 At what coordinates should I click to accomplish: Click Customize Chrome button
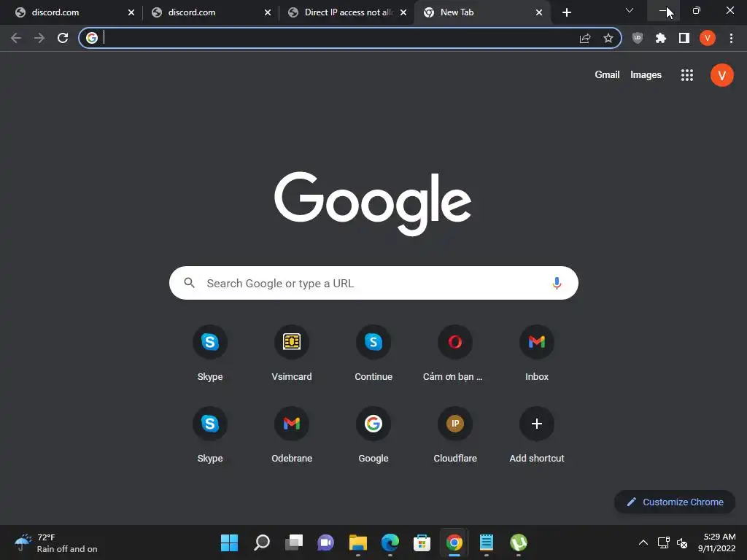point(675,502)
